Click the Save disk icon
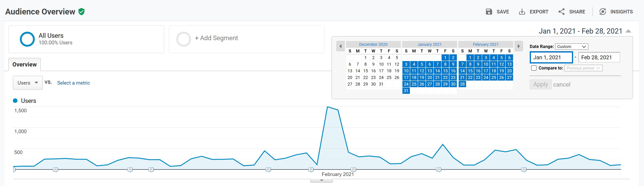This screenshot has height=186, width=644. point(489,12)
